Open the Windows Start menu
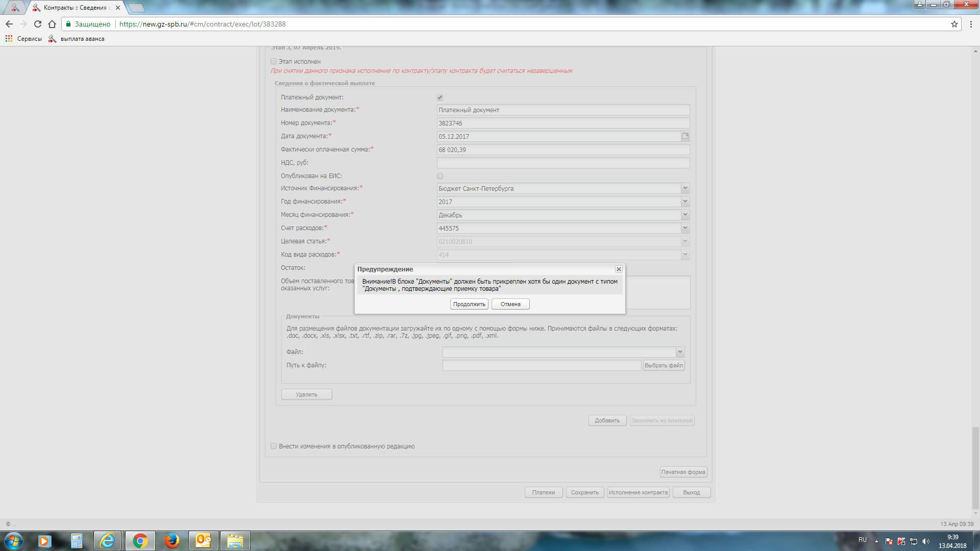The height and width of the screenshot is (551, 980). [x=14, y=541]
